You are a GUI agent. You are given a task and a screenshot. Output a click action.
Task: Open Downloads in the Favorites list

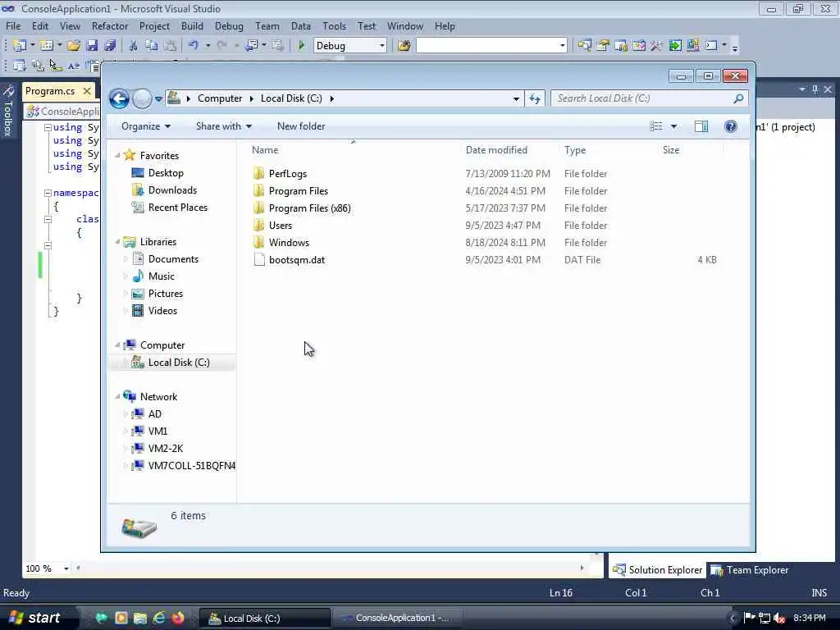point(172,190)
